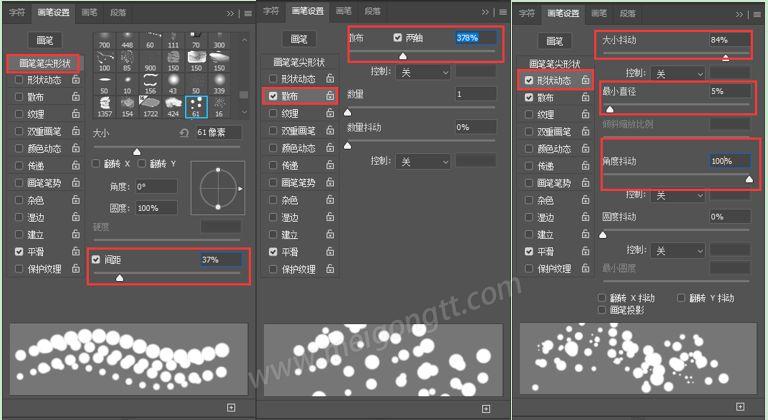This screenshot has height=420, width=768.
Task: Click brush angle circle widget in left panel
Action: (218, 188)
